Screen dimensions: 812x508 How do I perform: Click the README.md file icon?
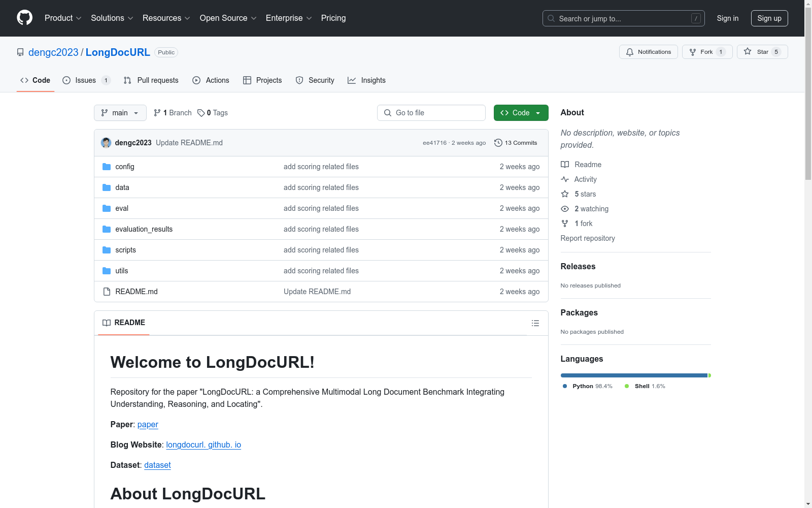click(x=107, y=292)
